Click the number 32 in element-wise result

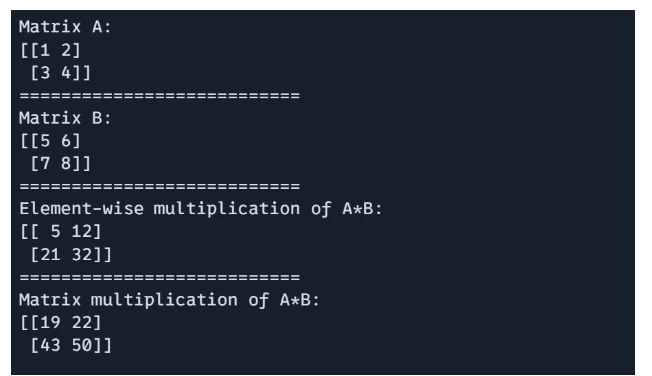81,255
